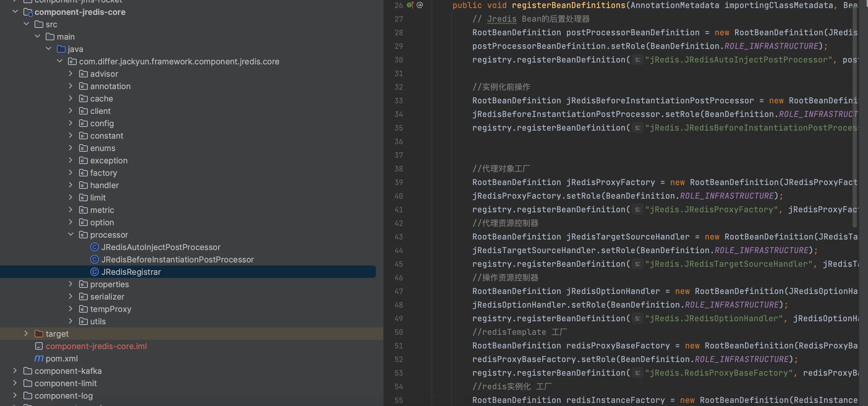Click the main folder icon
This screenshot has width=868, height=406.
[x=50, y=37]
